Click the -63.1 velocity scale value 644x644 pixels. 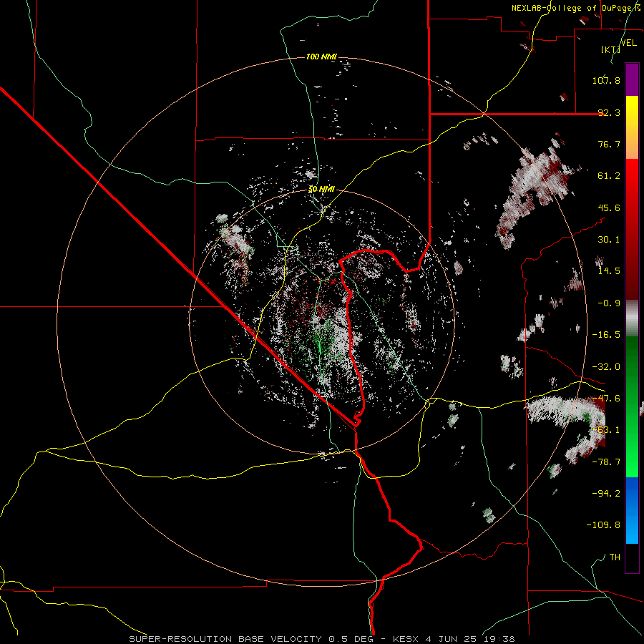(x=606, y=430)
